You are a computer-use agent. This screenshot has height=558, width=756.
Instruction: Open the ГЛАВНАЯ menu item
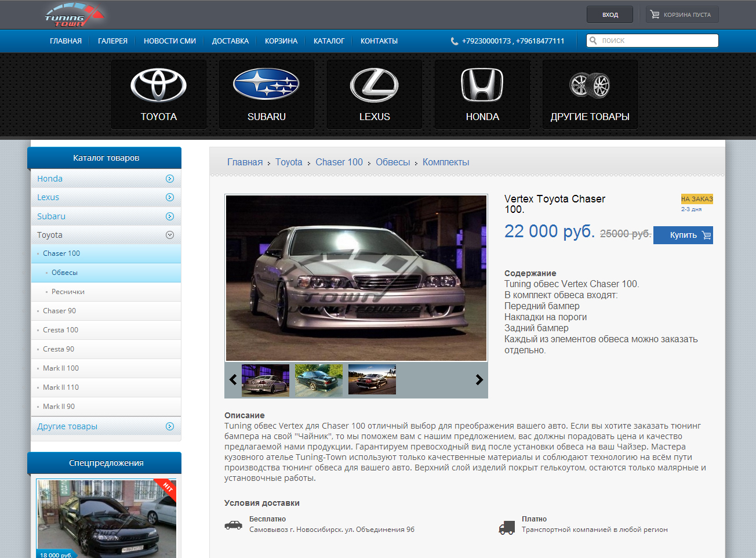66,41
